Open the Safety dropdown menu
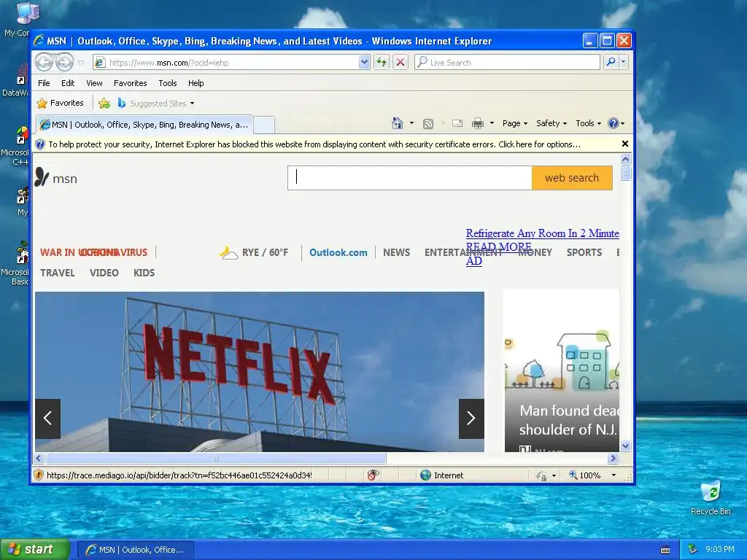 tap(551, 123)
